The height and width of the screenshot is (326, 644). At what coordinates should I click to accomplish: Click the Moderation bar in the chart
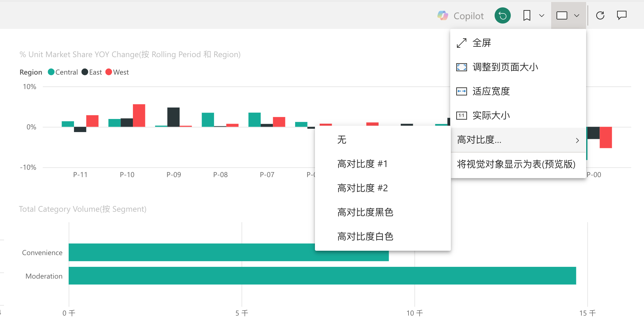[x=303, y=276]
